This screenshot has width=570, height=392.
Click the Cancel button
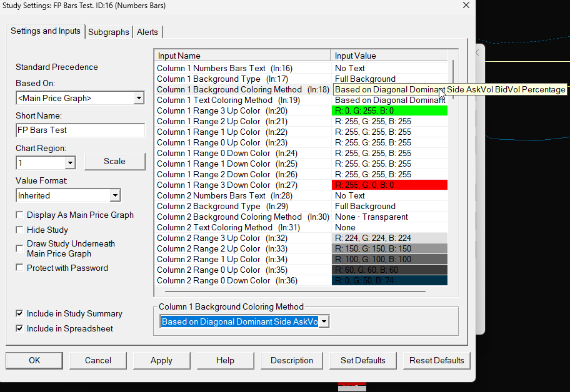point(98,360)
